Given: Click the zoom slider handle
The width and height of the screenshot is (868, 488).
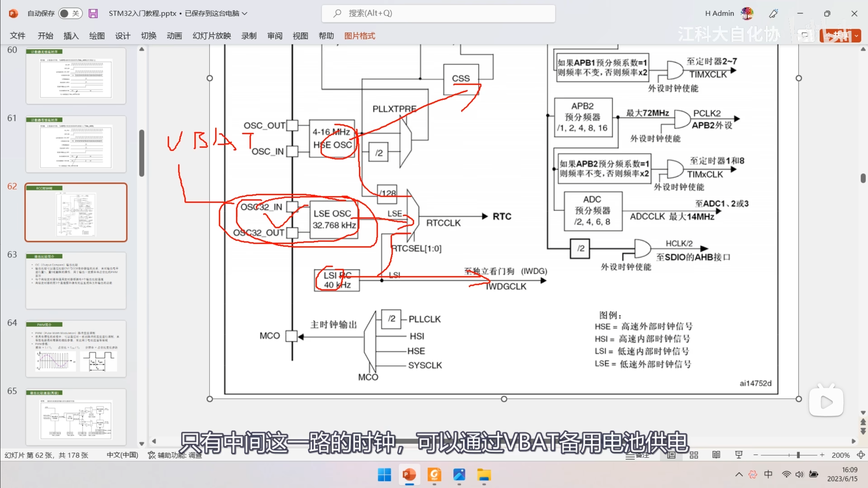Looking at the screenshot, I should coord(798,455).
